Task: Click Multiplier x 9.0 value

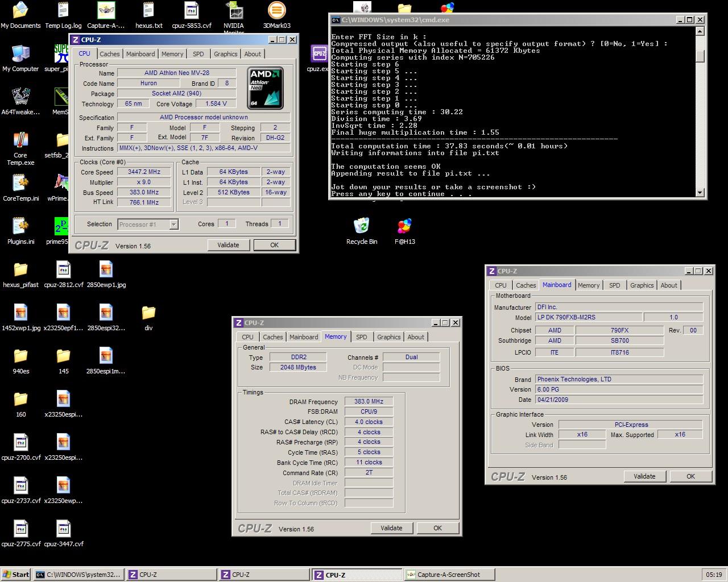Action: point(144,182)
